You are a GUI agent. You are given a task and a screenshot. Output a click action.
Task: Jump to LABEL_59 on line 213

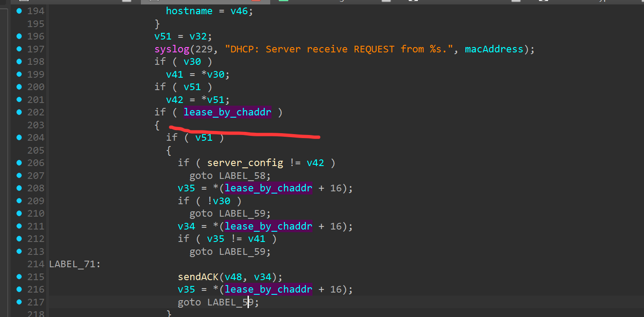242,252
